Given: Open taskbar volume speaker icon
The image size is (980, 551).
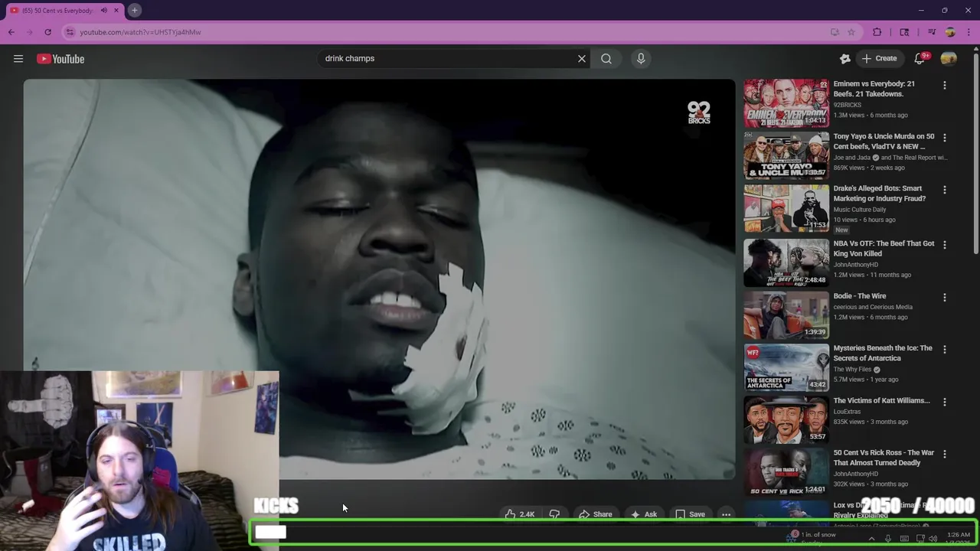Looking at the screenshot, I should coord(933,539).
